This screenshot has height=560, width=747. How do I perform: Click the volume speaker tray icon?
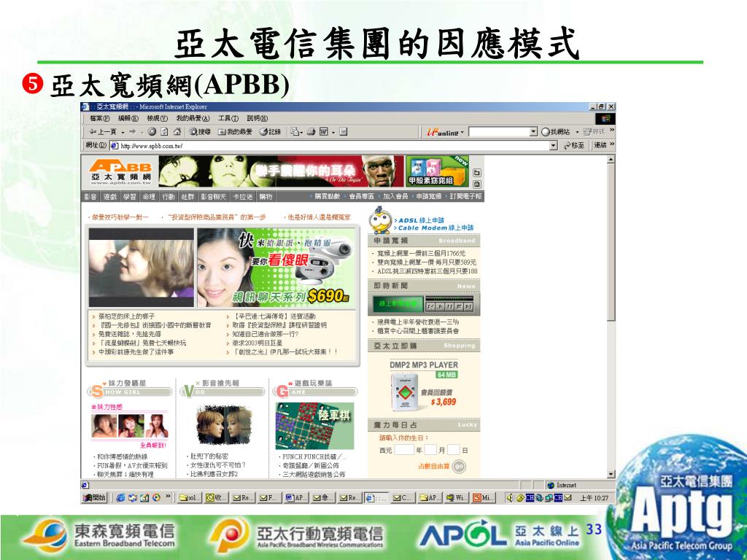tap(509, 498)
